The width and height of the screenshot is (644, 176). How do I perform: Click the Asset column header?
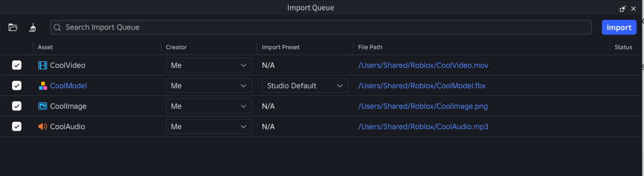click(45, 47)
